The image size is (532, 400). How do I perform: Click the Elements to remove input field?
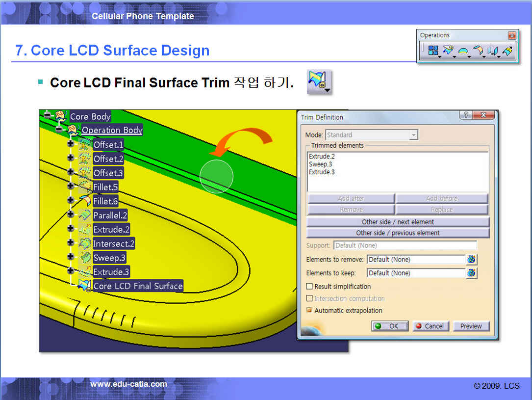[x=415, y=260]
